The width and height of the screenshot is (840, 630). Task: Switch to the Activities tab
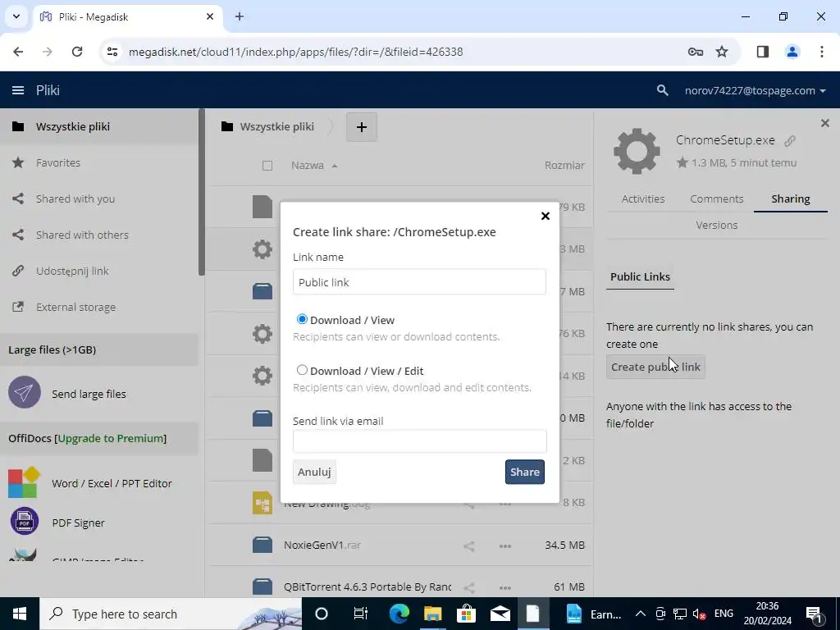[x=643, y=199]
